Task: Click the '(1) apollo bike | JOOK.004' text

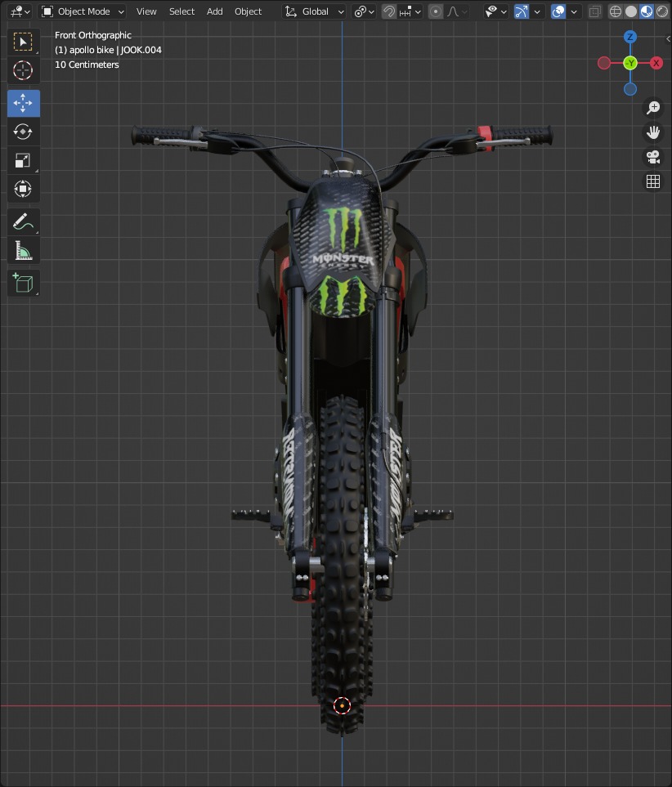Action: 108,50
